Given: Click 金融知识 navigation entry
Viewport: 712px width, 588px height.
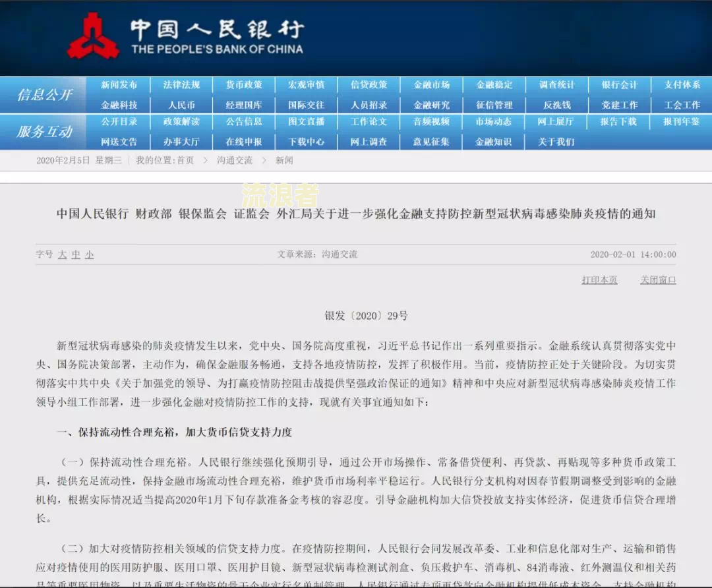Looking at the screenshot, I should coord(494,142).
